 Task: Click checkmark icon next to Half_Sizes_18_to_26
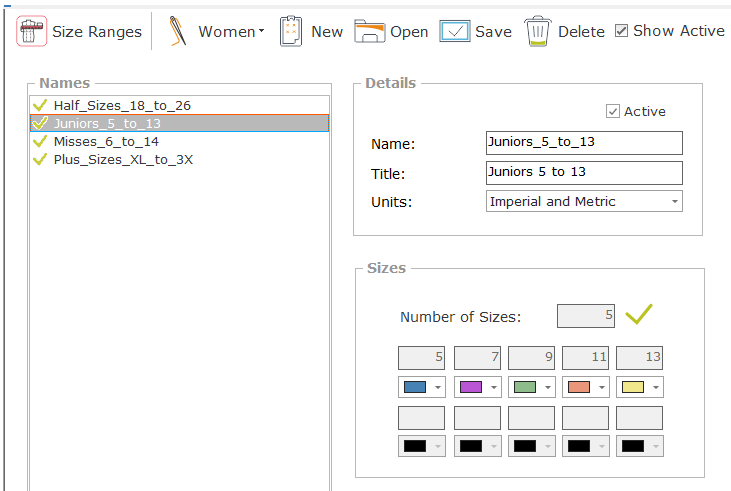40,105
